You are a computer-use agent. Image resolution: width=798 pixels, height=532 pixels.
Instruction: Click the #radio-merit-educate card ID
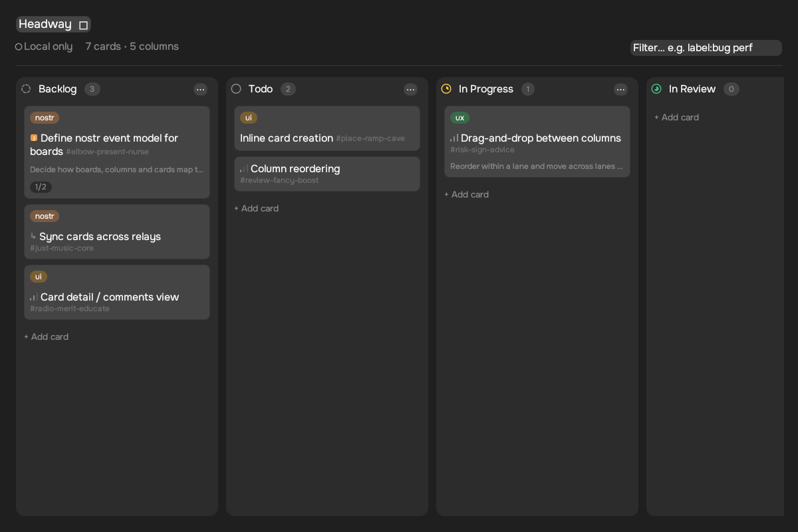click(70, 309)
